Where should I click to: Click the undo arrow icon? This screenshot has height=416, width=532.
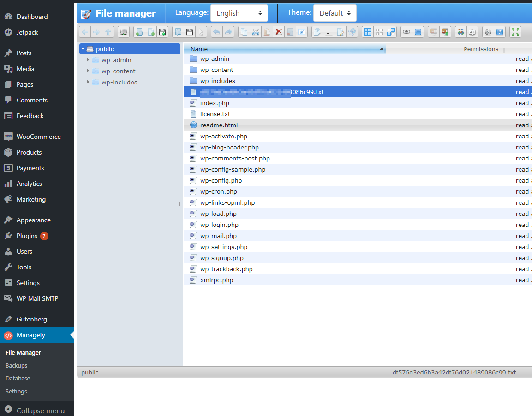point(216,32)
